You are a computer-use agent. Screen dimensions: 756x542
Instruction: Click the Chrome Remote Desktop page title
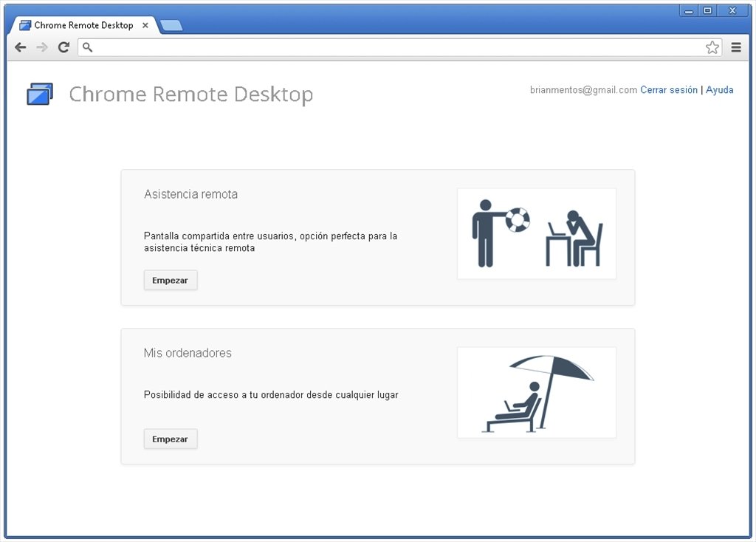point(191,94)
